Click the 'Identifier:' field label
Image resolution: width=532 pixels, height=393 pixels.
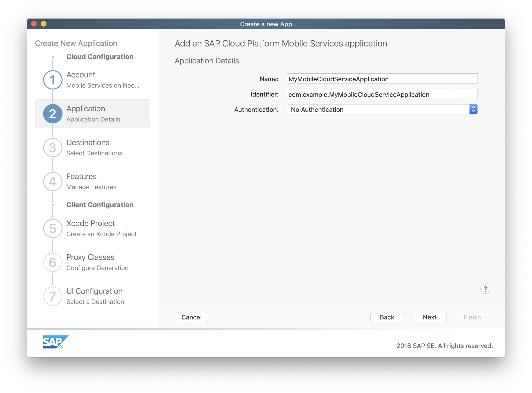tap(265, 94)
